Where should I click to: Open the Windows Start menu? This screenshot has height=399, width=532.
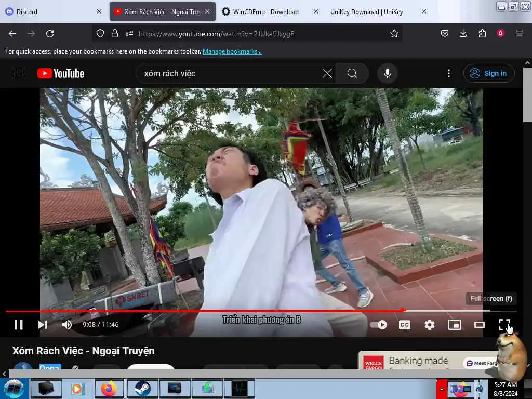pyautogui.click(x=14, y=389)
